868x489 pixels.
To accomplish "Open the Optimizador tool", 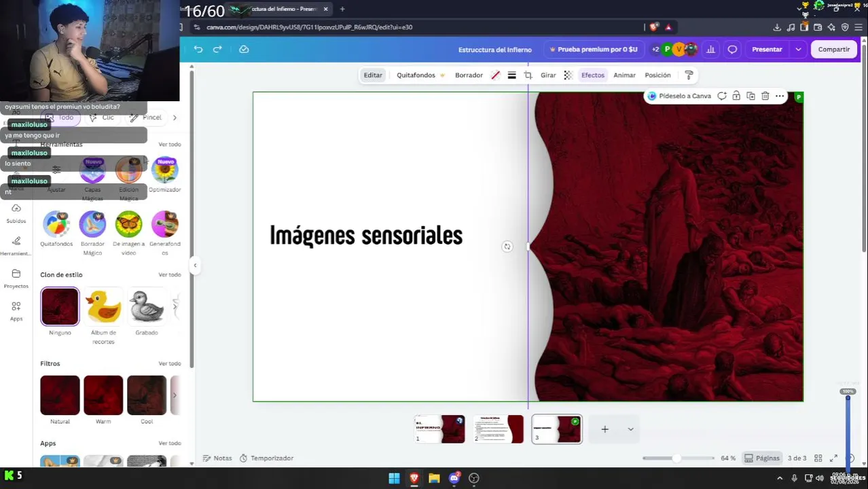I will pyautogui.click(x=164, y=175).
